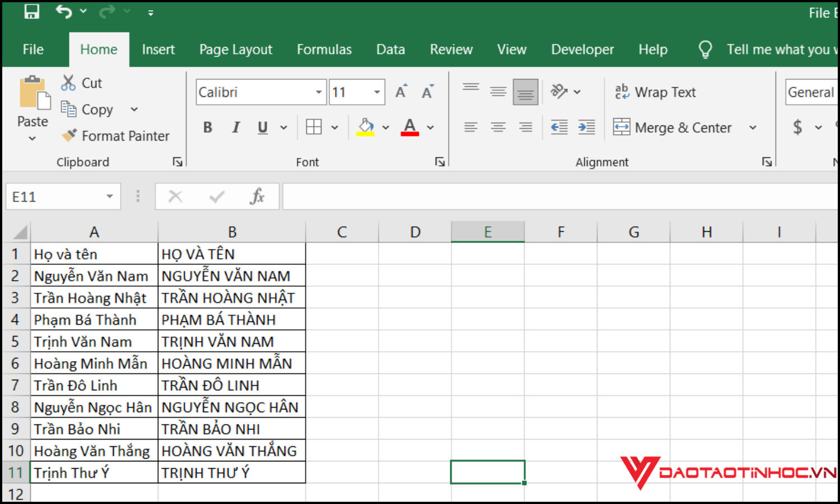This screenshot has width=840, height=504.
Task: Click the Increase Font Size icon
Action: pyautogui.click(x=401, y=92)
